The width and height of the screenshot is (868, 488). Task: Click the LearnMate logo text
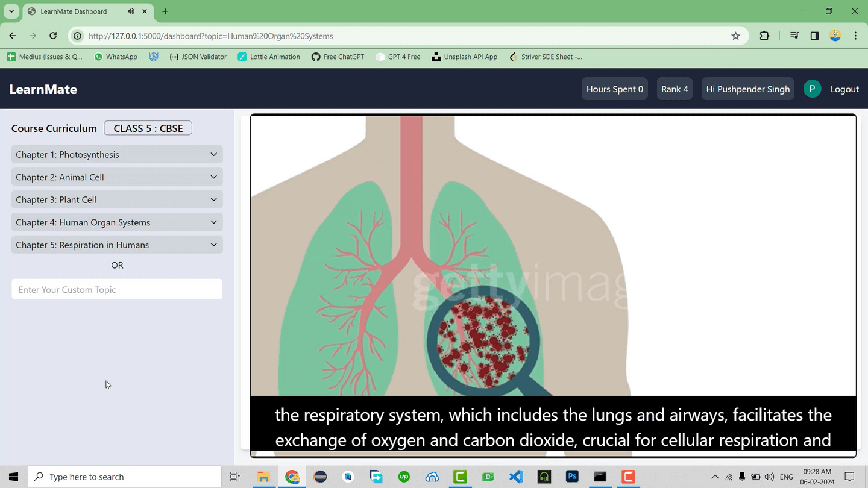point(43,89)
